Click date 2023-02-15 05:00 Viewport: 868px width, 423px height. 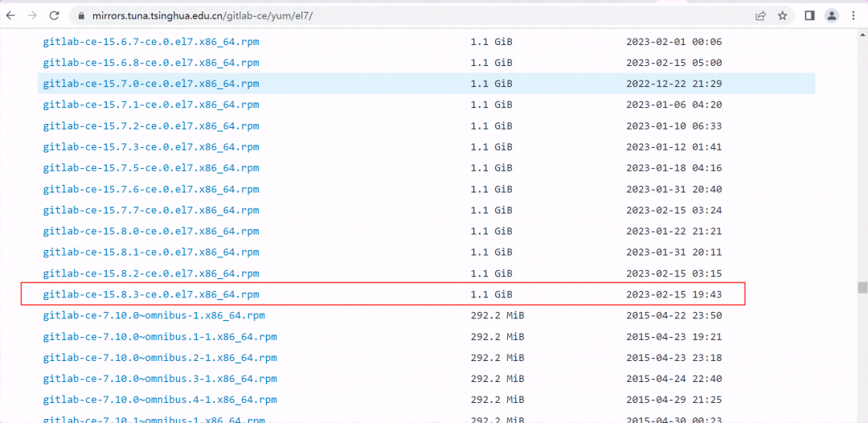pos(674,63)
